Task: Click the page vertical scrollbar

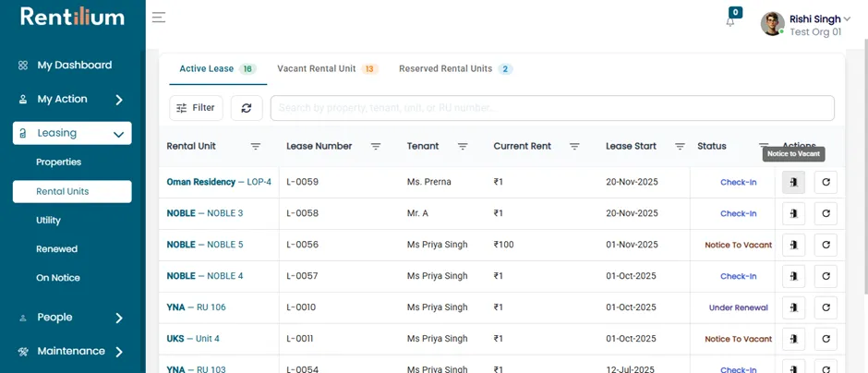Action: 864,166
